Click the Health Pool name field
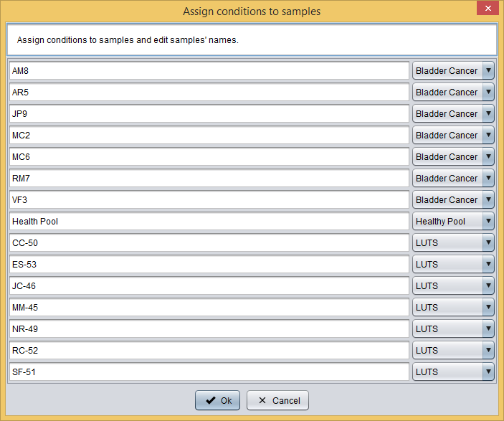The image size is (504, 421). pyautogui.click(x=209, y=222)
